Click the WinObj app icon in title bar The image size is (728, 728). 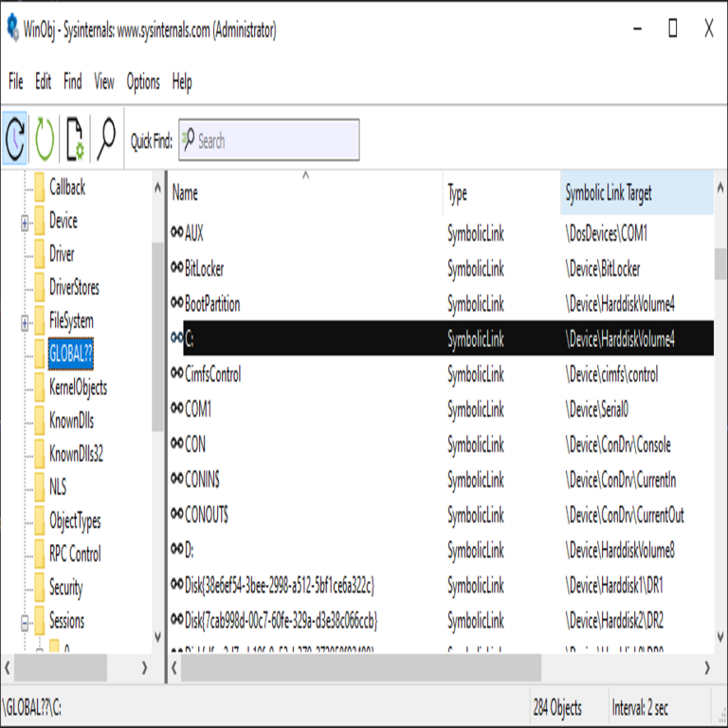click(x=12, y=27)
